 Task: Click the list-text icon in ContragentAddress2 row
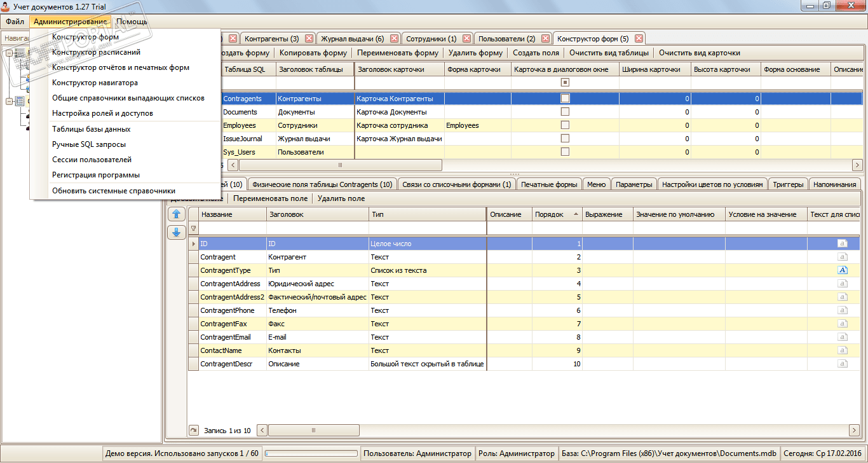tap(843, 297)
